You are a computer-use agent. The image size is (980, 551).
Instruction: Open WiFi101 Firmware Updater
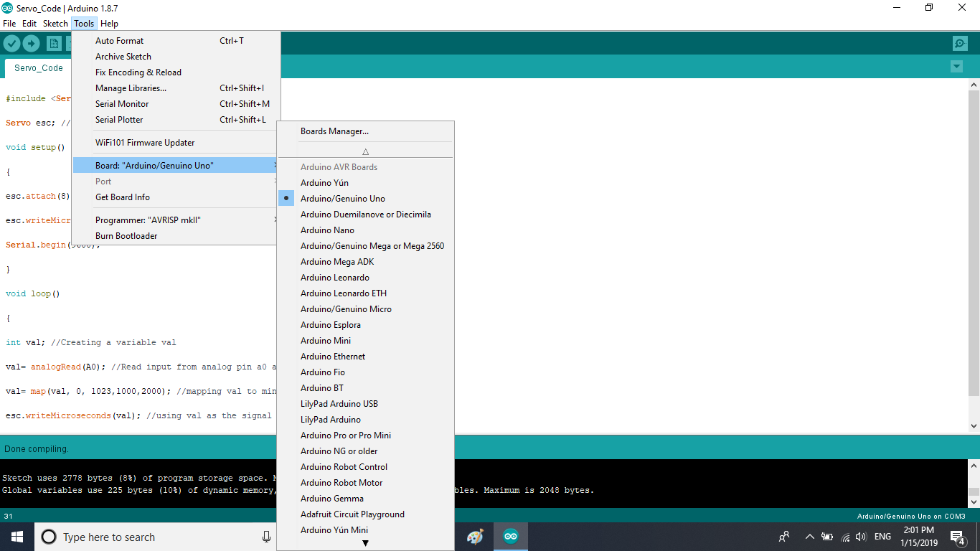176,143
